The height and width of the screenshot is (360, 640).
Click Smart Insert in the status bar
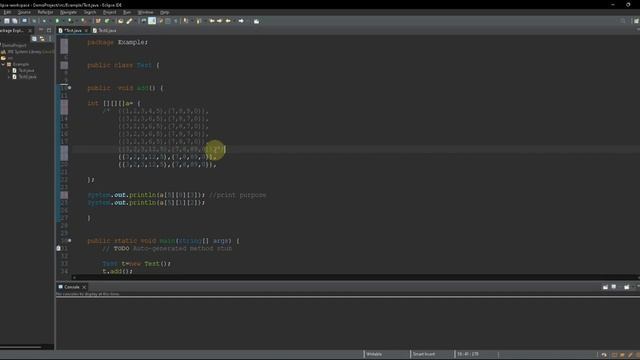click(424, 354)
